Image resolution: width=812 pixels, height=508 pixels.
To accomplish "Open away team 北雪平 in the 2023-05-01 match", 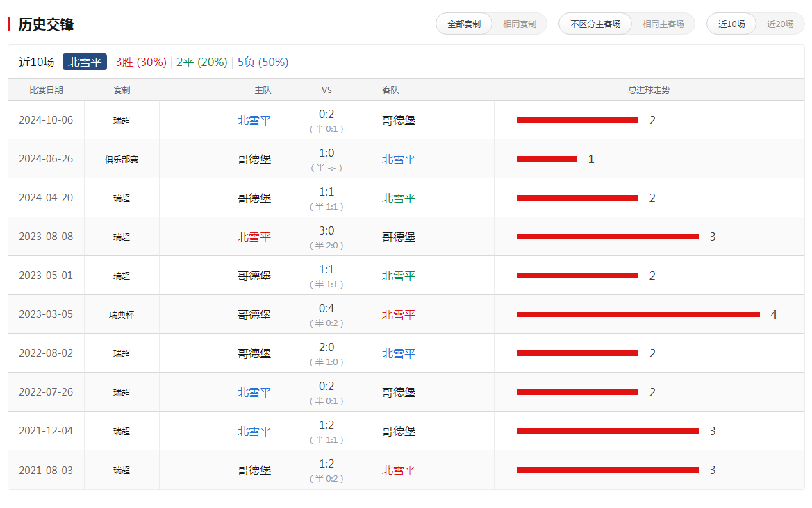I will (399, 276).
